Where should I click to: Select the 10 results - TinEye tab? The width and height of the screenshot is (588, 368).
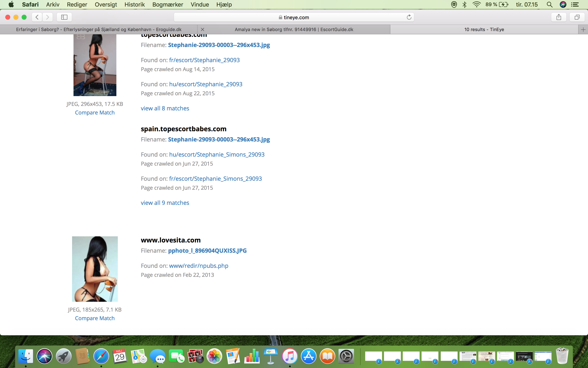(484, 29)
